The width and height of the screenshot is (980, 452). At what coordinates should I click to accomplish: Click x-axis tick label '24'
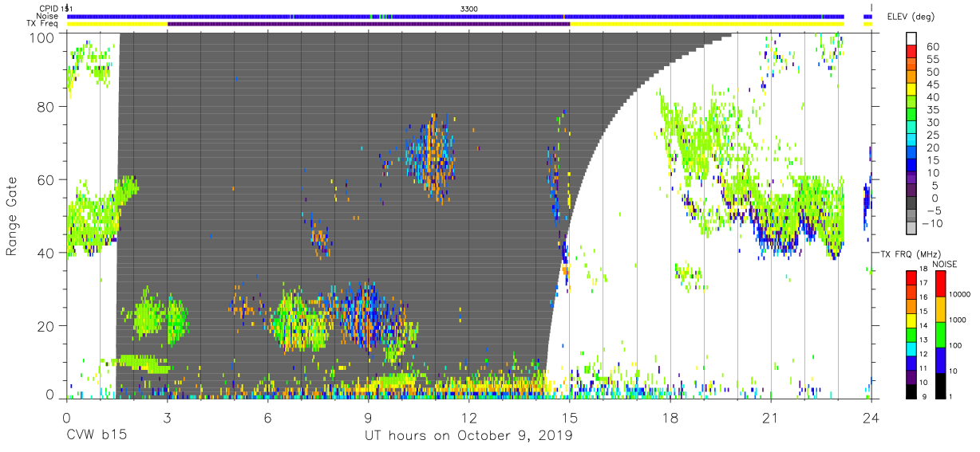tap(871, 418)
